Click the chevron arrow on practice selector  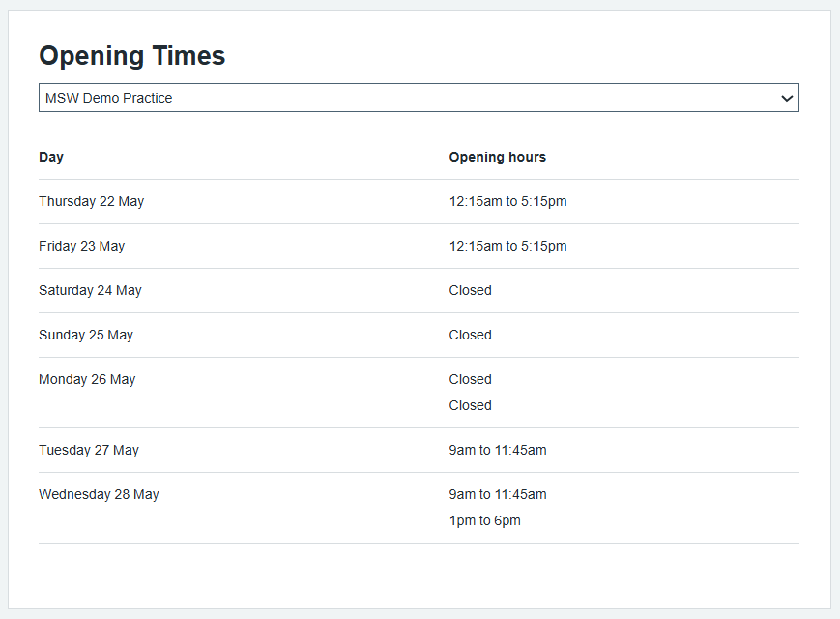(787, 98)
